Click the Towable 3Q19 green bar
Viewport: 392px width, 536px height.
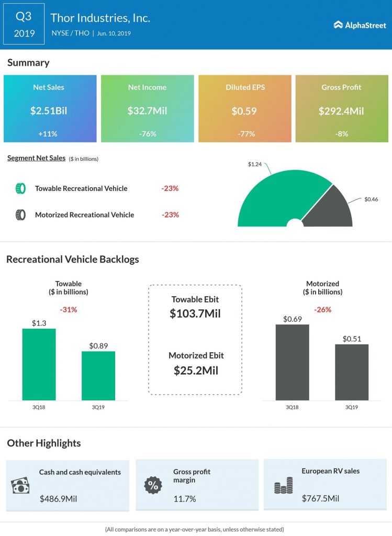click(x=98, y=376)
